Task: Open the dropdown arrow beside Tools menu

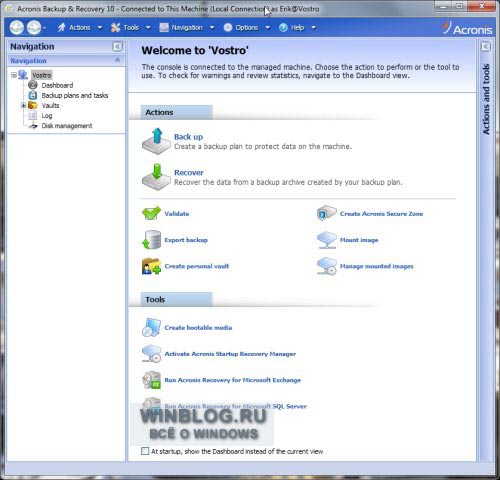Action: tap(148, 28)
